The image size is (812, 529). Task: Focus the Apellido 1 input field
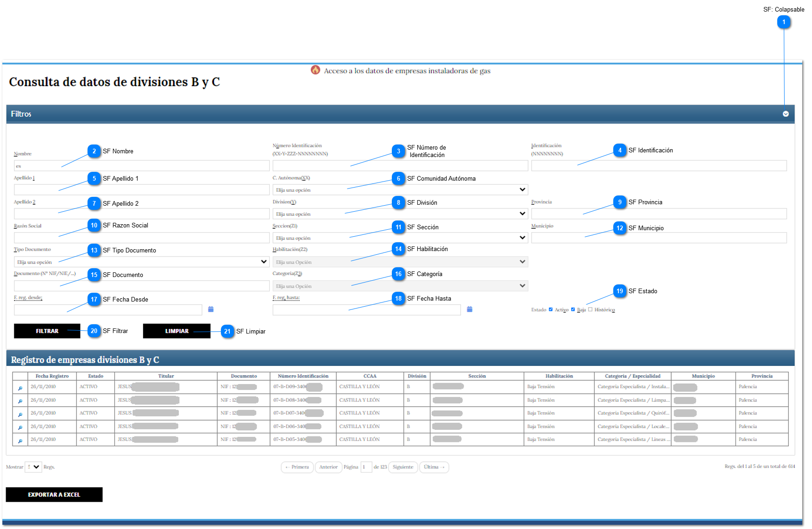coord(142,190)
